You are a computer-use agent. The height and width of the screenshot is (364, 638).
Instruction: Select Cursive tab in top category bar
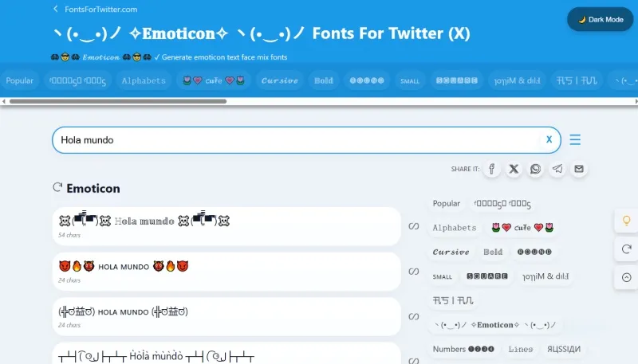click(280, 80)
